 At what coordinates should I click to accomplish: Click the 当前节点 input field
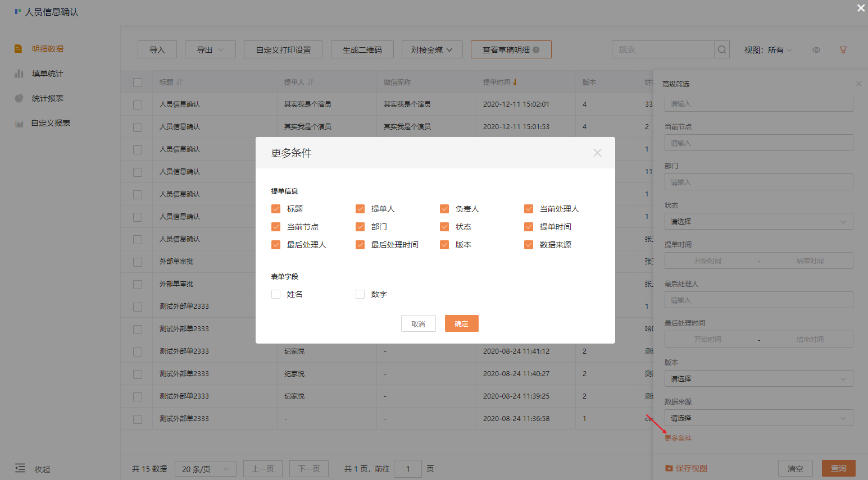(758, 143)
